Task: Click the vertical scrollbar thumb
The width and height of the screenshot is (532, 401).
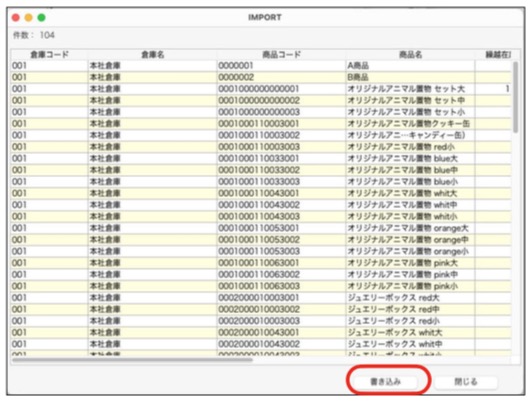Action: 515,97
